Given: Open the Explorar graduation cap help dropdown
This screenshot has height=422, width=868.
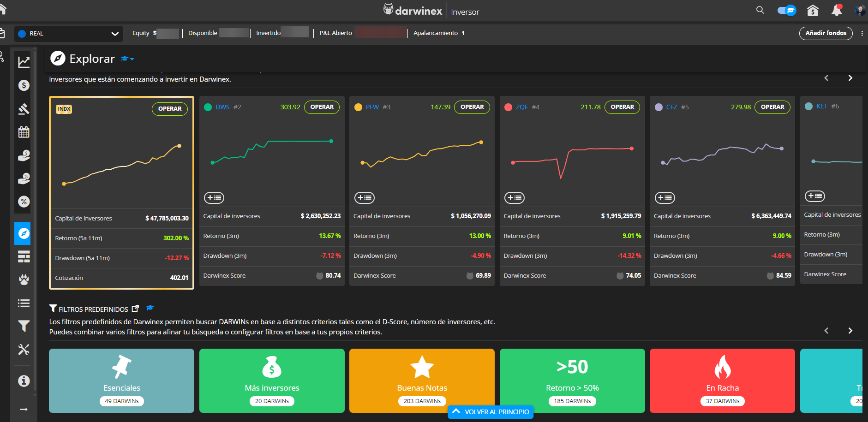Looking at the screenshot, I should [x=127, y=59].
